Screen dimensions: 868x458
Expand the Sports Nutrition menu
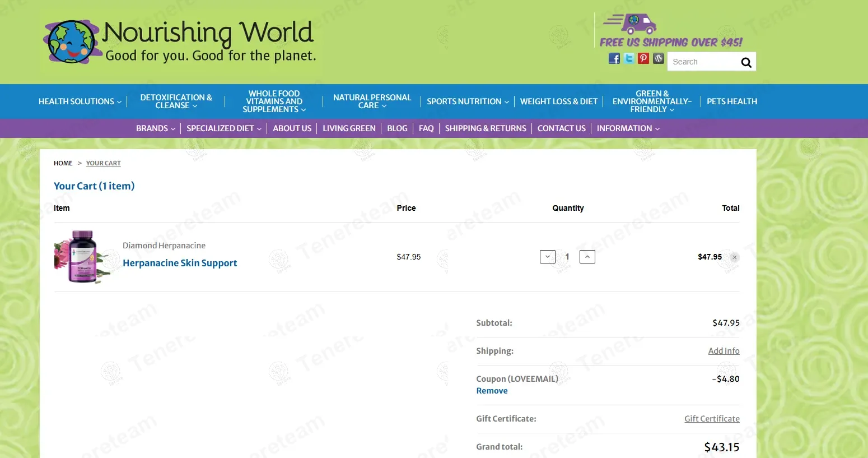[x=468, y=101]
